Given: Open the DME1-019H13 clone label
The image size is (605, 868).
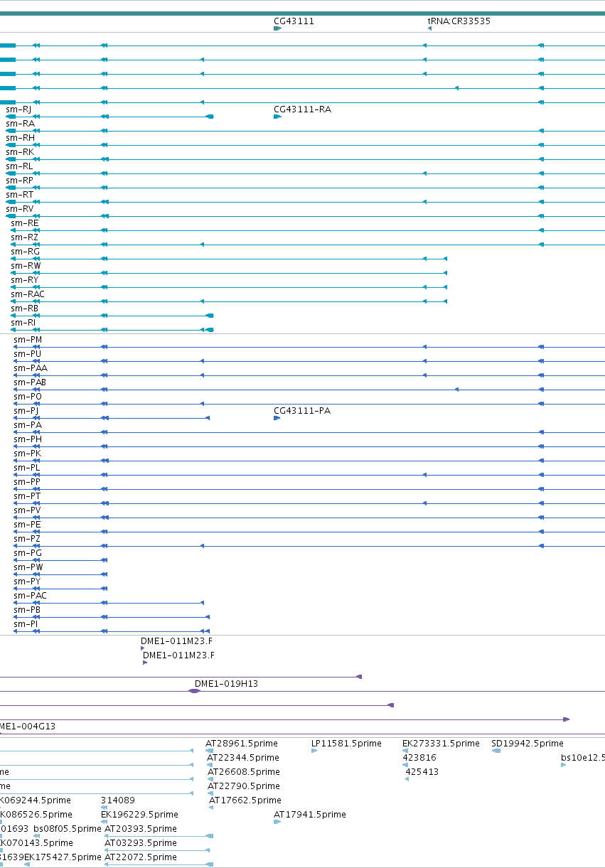Looking at the screenshot, I should (226, 684).
